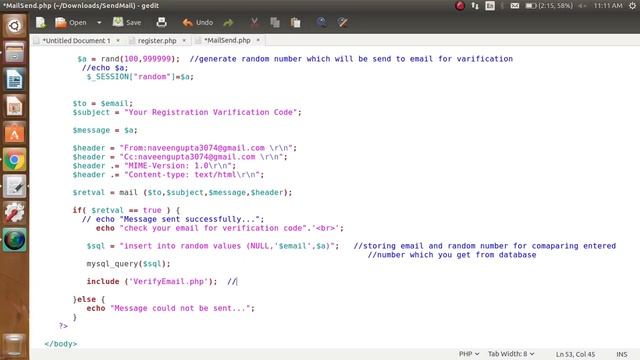
Task: Open battery status indicator showing 58%
Action: pyautogui.click(x=549, y=6)
